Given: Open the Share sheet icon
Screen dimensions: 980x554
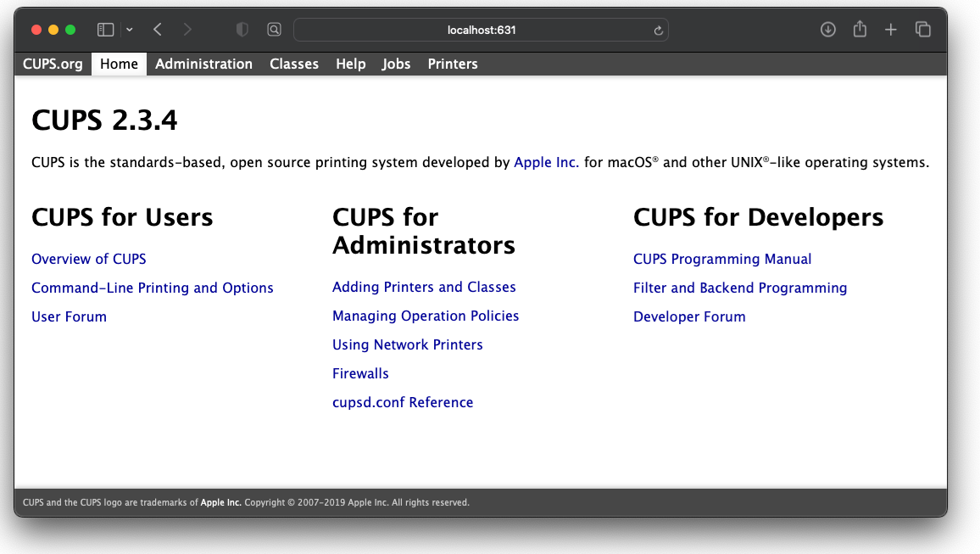Looking at the screenshot, I should (x=860, y=30).
